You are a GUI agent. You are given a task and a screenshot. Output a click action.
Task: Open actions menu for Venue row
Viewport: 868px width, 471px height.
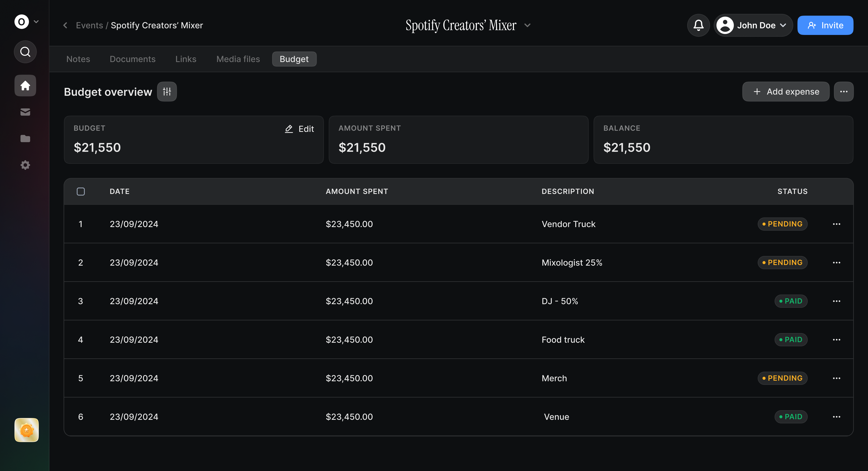(836, 417)
